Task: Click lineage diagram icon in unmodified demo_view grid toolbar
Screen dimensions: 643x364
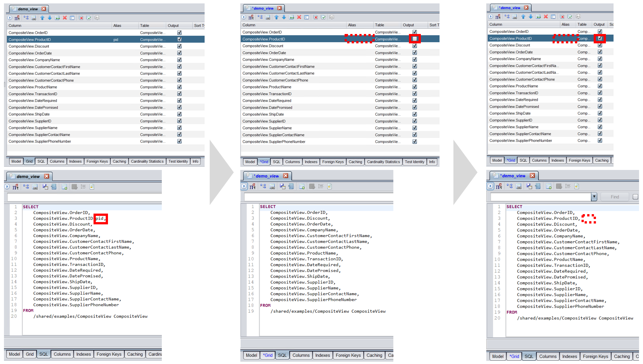Action: [x=26, y=18]
